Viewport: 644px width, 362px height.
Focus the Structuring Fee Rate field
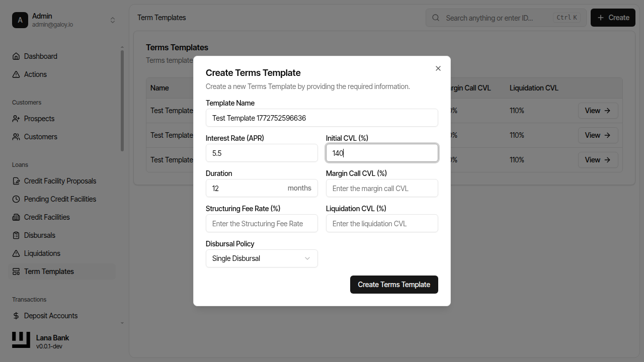(x=262, y=224)
